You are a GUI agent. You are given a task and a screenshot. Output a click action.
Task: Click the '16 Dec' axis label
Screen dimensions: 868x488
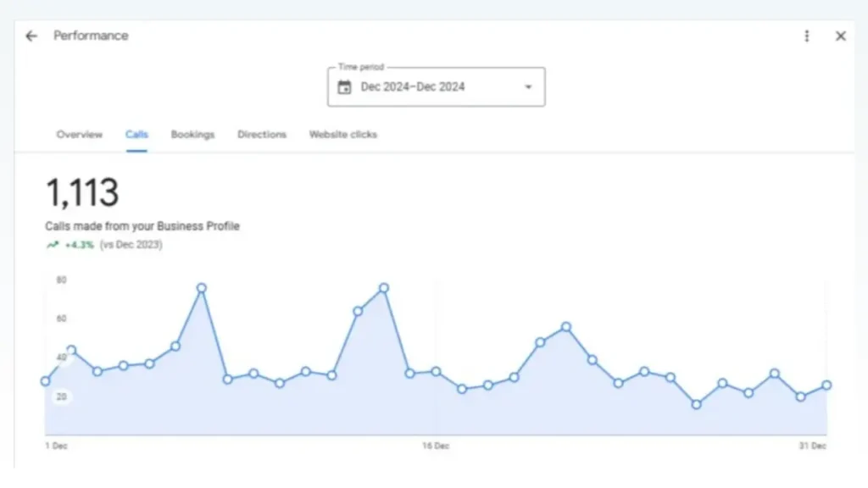[x=436, y=446]
